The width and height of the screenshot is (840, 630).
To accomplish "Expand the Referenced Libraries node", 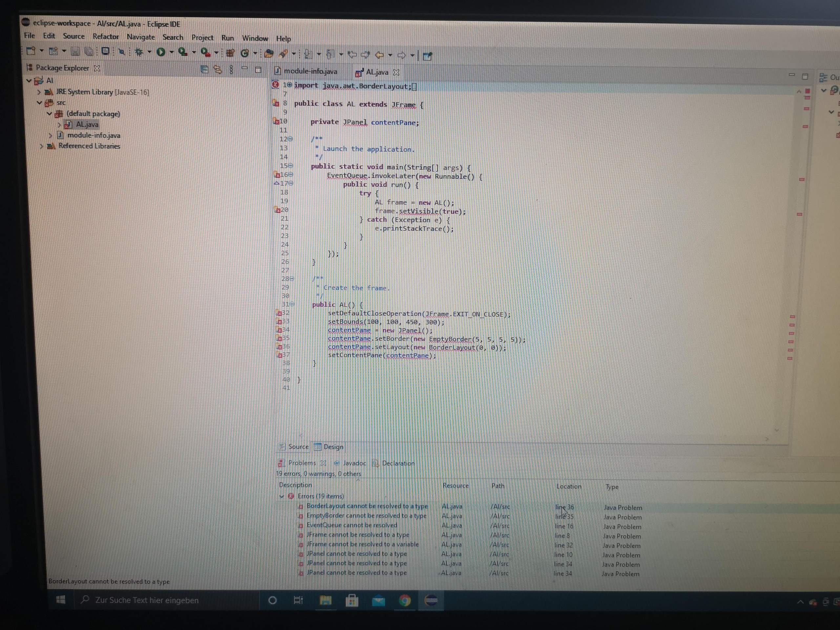I will click(41, 146).
